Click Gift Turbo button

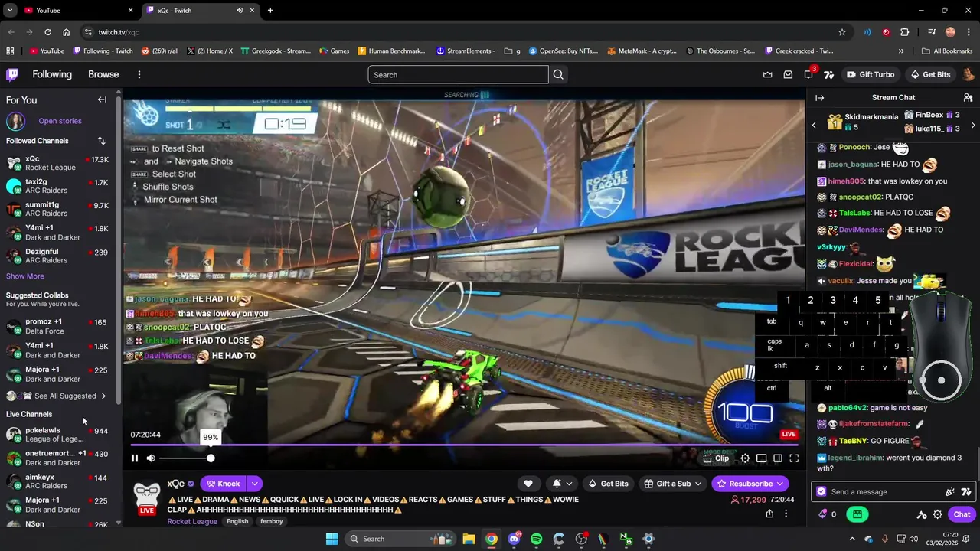(871, 74)
